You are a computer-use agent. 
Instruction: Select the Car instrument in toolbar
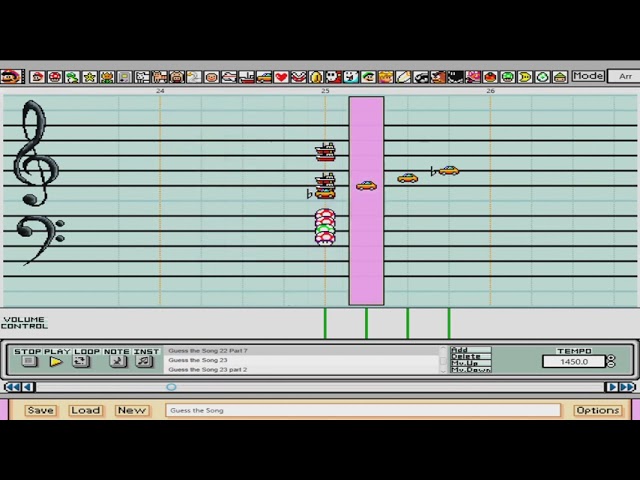coord(264,77)
